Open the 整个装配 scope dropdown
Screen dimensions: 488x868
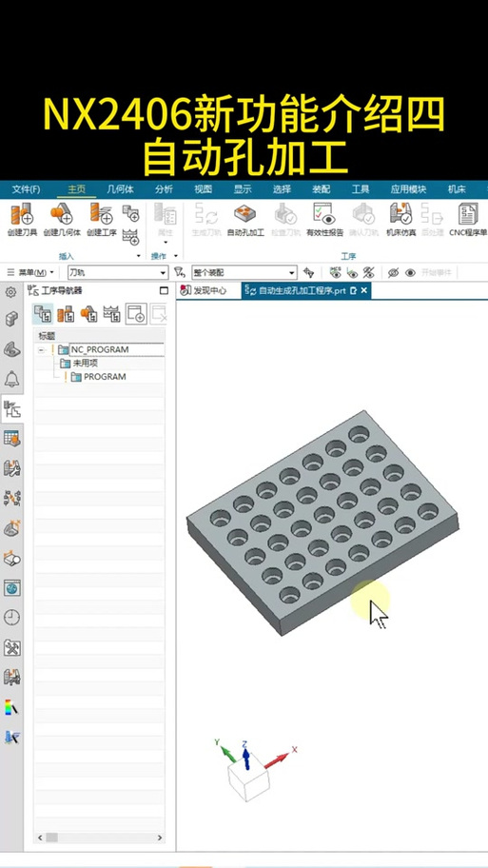click(244, 272)
